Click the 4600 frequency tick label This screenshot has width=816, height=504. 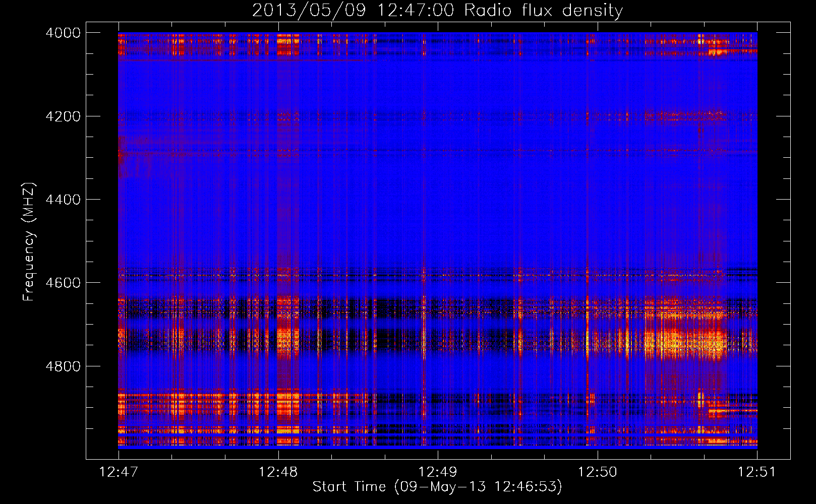tap(63, 283)
